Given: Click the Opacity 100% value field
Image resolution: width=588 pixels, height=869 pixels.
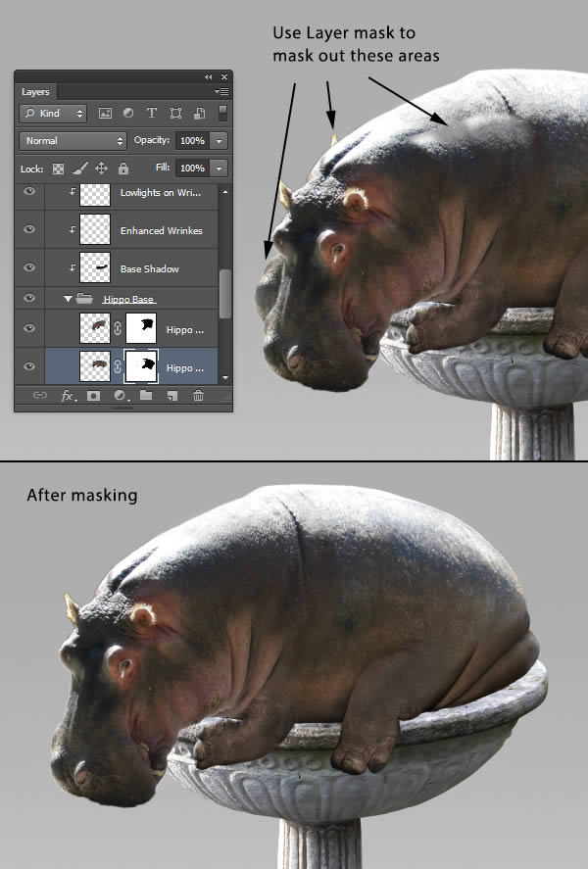Looking at the screenshot, I should [x=193, y=141].
